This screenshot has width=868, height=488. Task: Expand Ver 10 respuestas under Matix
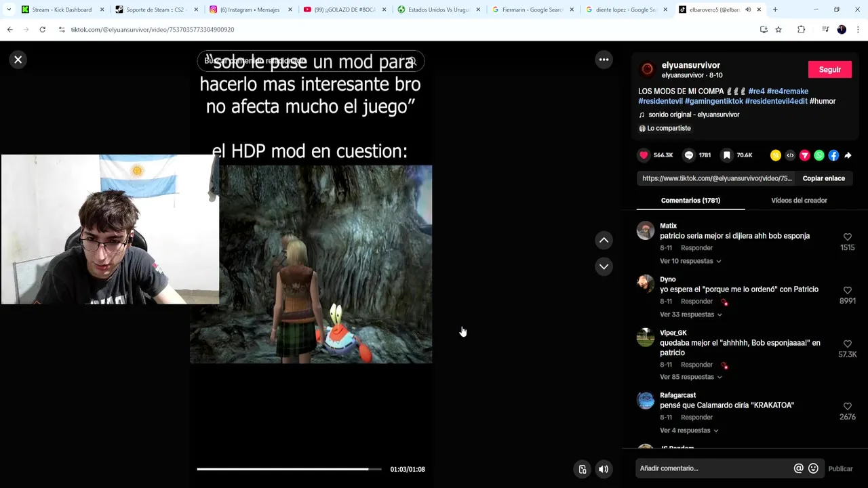click(690, 261)
